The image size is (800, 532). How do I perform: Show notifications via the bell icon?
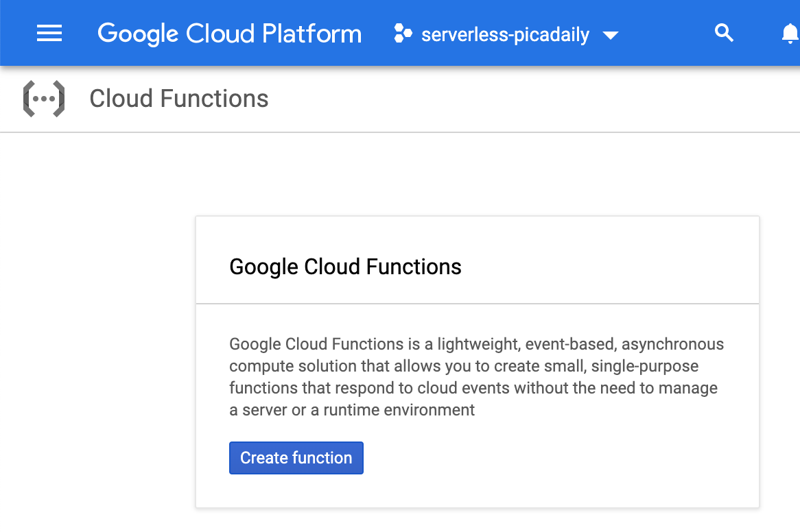pos(790,34)
